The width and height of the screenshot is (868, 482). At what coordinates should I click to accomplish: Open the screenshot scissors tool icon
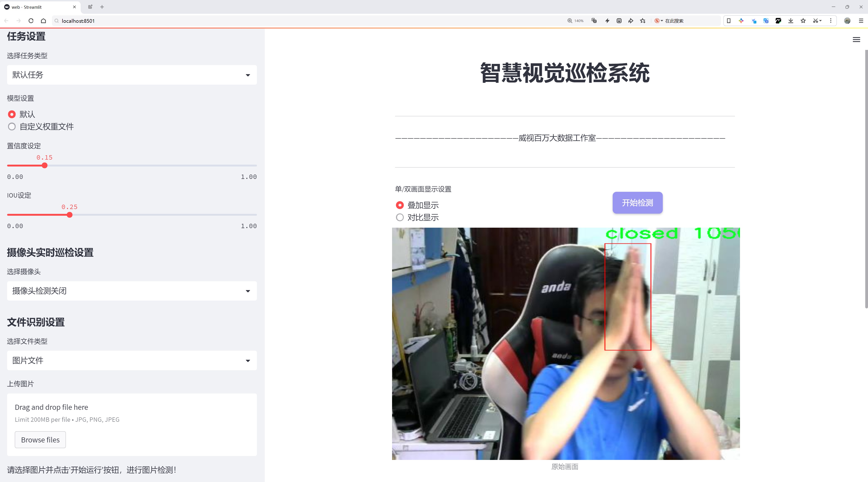815,21
